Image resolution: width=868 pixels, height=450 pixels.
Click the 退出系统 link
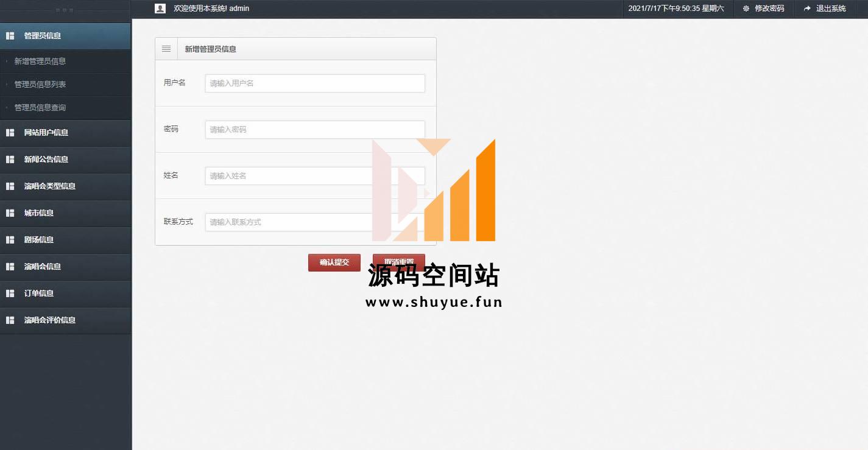(831, 9)
